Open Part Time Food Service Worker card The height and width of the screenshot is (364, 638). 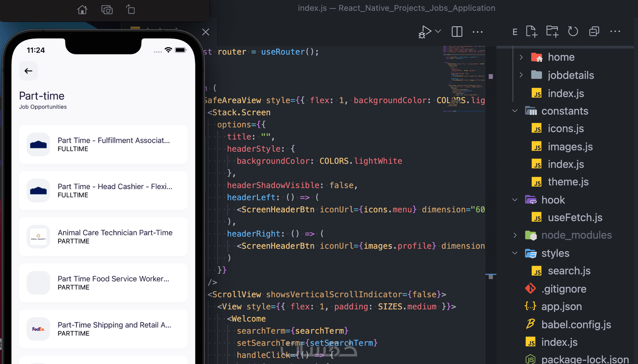[x=103, y=283]
